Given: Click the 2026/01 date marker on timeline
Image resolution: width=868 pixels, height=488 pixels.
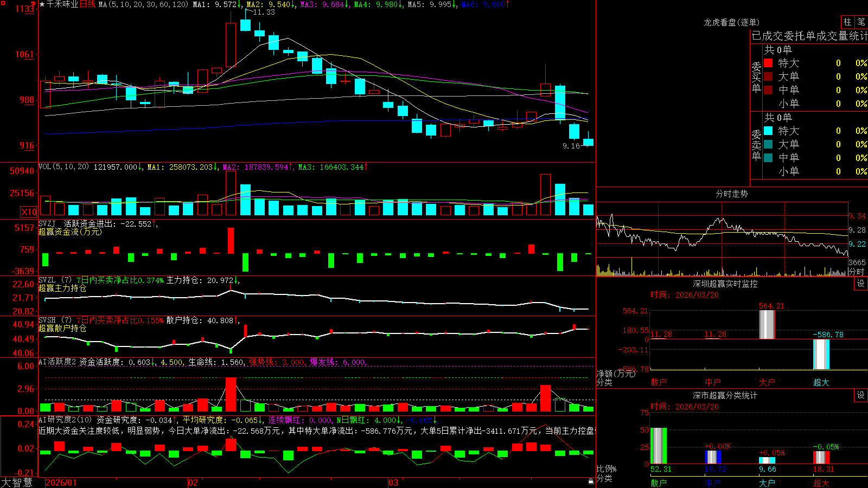Looking at the screenshot, I should (61, 483).
